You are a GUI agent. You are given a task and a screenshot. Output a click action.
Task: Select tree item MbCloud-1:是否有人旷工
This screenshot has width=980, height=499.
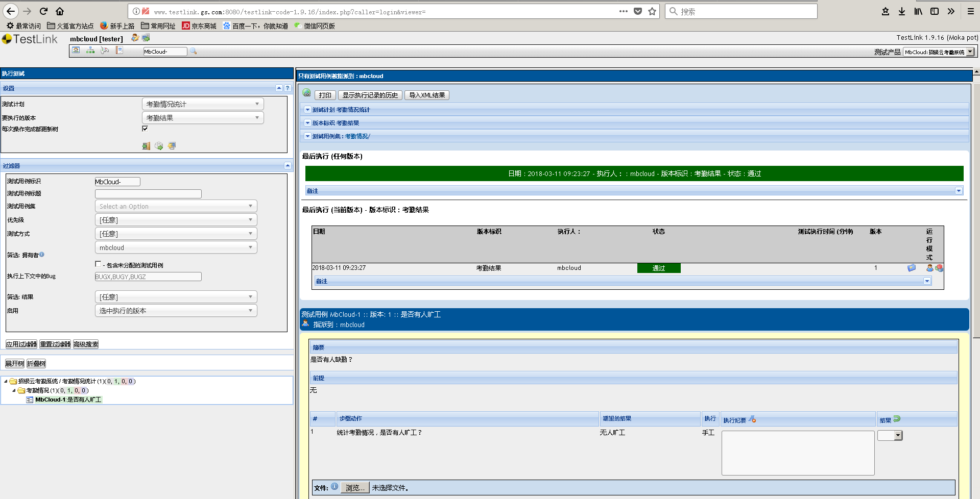click(x=68, y=400)
